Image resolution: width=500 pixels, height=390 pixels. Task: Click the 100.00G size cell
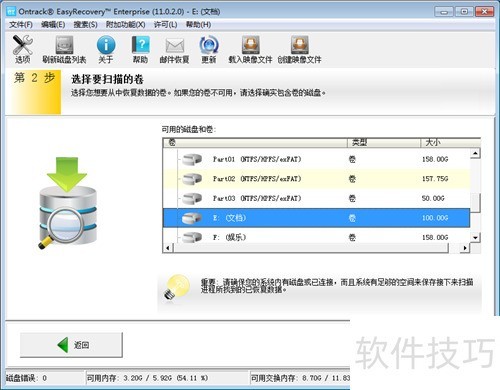point(435,218)
